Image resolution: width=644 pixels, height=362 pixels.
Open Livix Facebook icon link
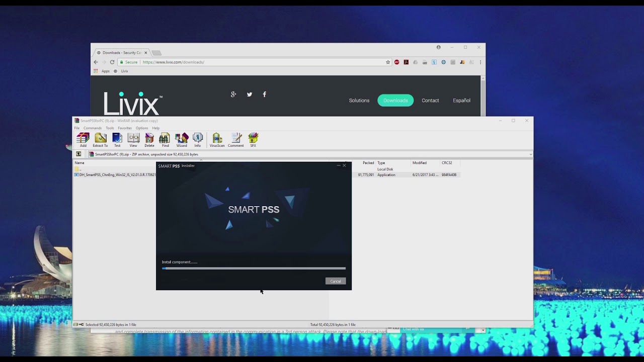[x=265, y=94]
